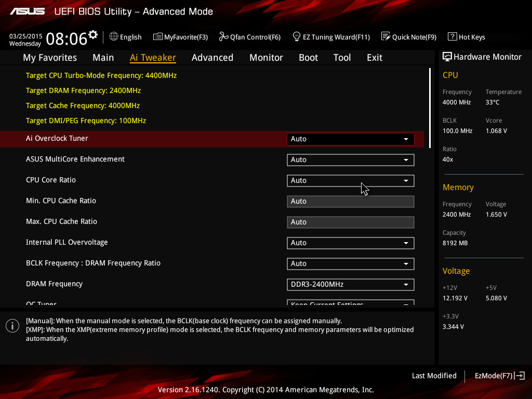Viewport: 532px width, 399px height.
Task: Go to the Boot tab
Action: coord(309,58)
